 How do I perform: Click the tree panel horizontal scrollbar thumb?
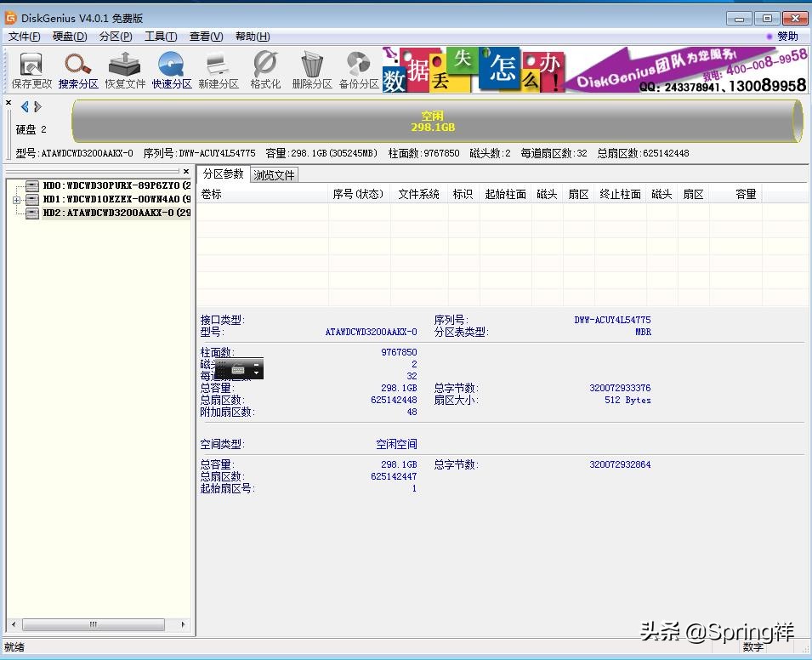click(x=94, y=624)
